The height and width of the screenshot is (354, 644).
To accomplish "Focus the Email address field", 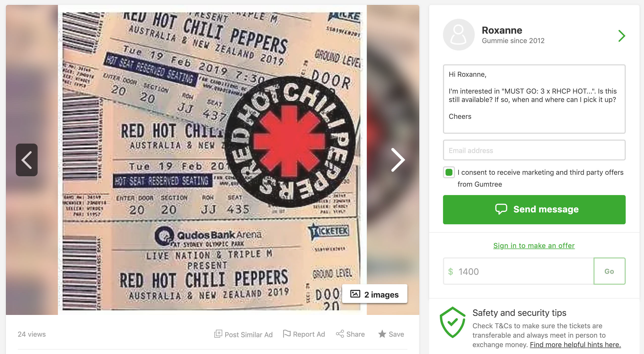I will 534,150.
